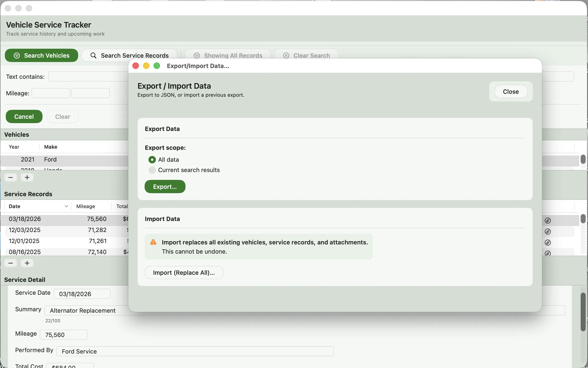This screenshot has height=368, width=588.
Task: Click the Make column header in Vehicles
Action: 51,147
